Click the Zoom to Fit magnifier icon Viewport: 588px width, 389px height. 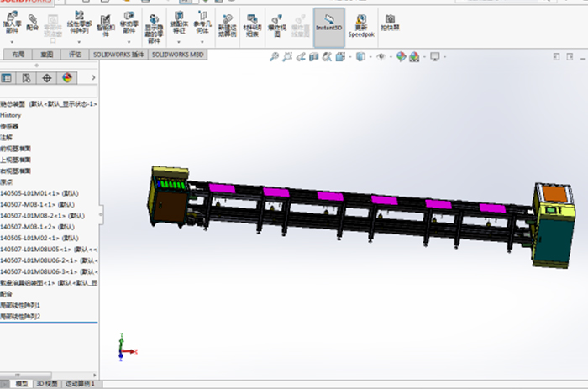pyautogui.click(x=274, y=57)
